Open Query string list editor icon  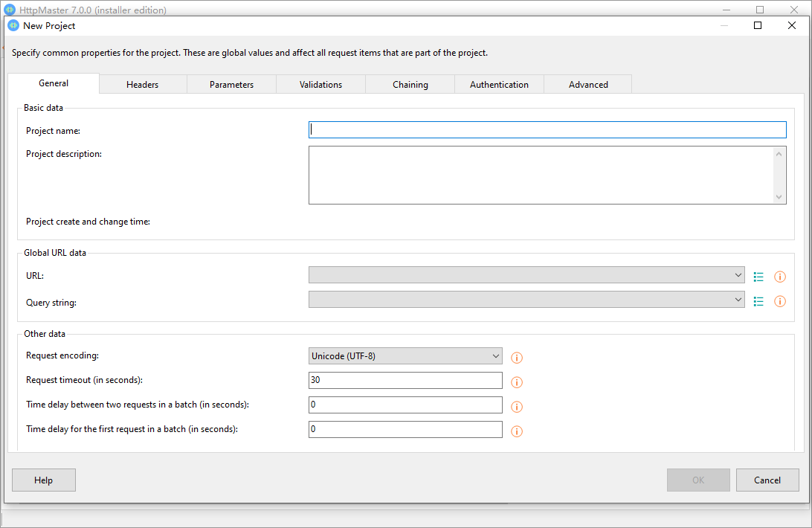(758, 301)
